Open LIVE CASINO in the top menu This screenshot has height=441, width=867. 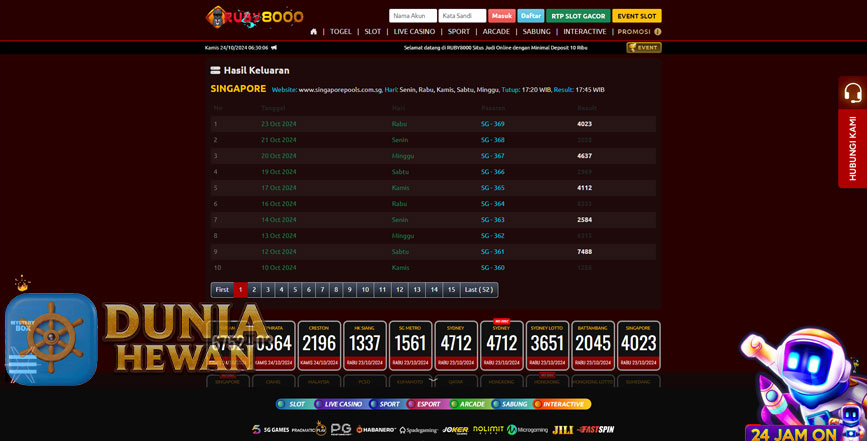coord(414,32)
